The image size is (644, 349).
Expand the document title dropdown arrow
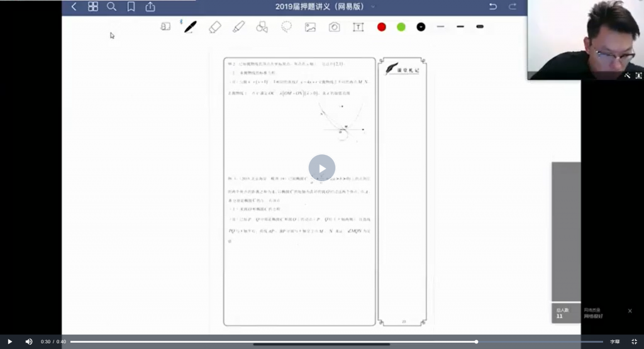(x=373, y=7)
